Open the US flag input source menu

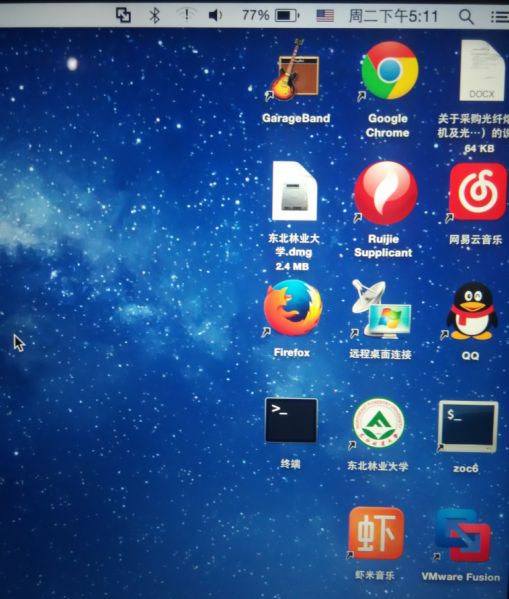325,16
